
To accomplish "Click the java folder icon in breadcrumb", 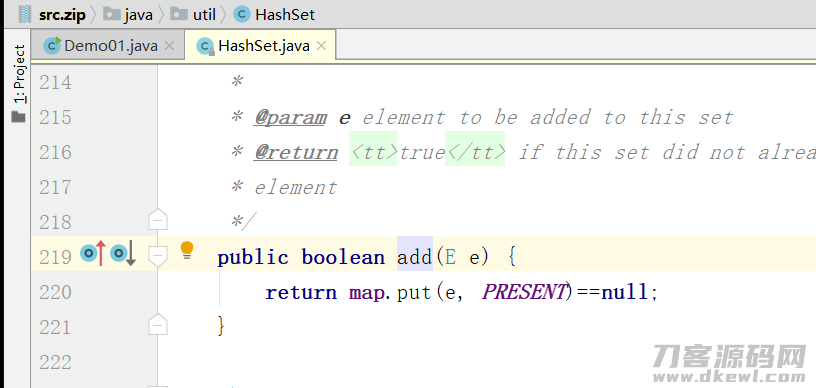I will click(x=111, y=14).
